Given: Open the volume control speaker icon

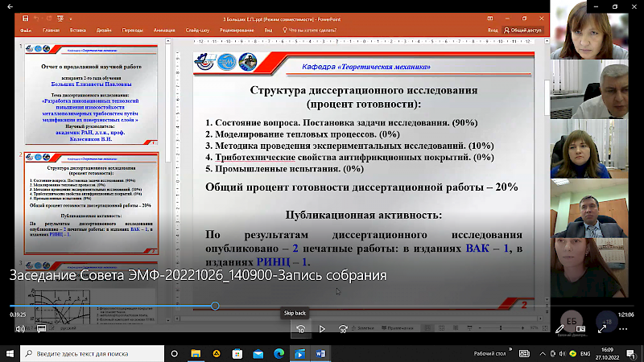Looking at the screenshot, I should (x=19, y=328).
